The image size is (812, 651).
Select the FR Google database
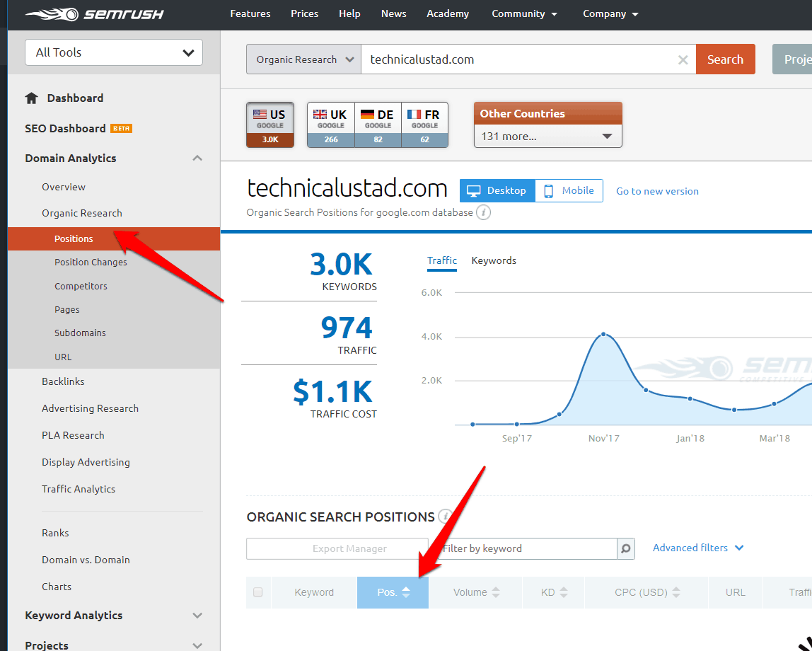click(424, 125)
